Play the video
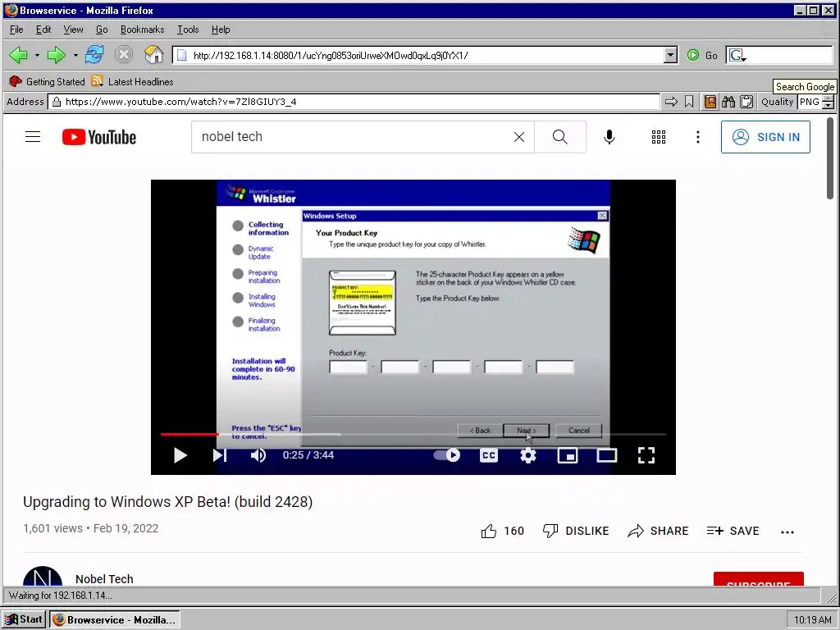The image size is (840, 630). (x=180, y=455)
